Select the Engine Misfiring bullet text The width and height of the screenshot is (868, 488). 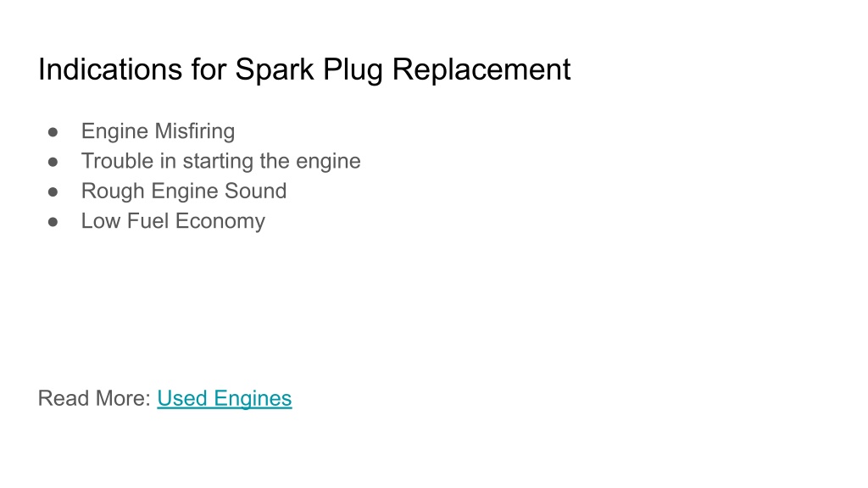pos(158,131)
